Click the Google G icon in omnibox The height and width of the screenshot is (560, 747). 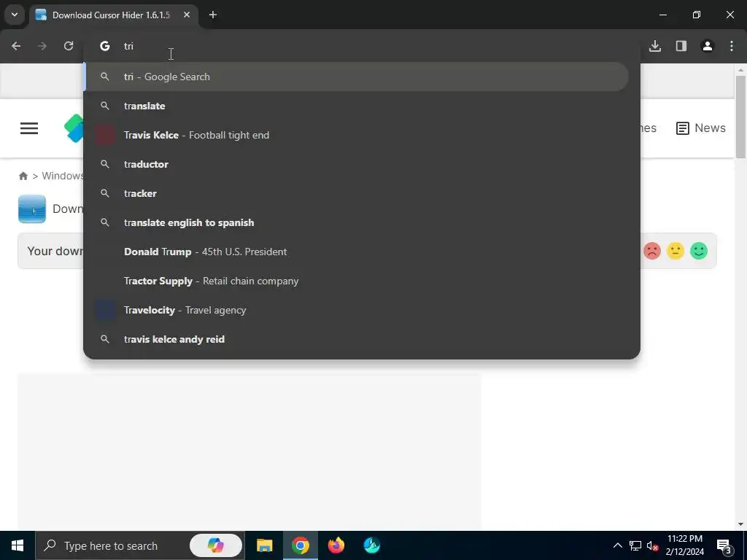(x=105, y=46)
